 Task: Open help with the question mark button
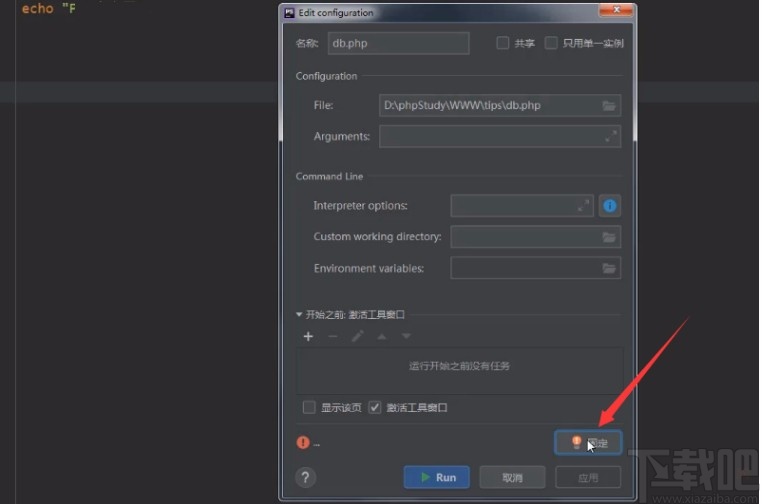(306, 478)
